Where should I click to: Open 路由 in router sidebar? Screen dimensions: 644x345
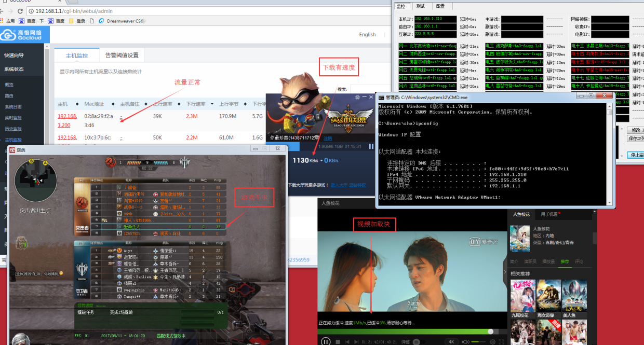pyautogui.click(x=9, y=96)
